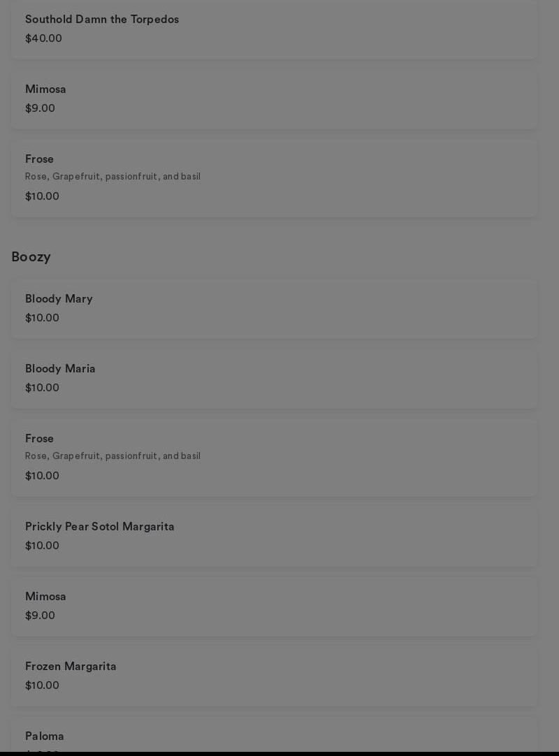Click the price under Prickly Pear Sotol Margarita
Screen dimensions: 559x756
tap(42, 546)
